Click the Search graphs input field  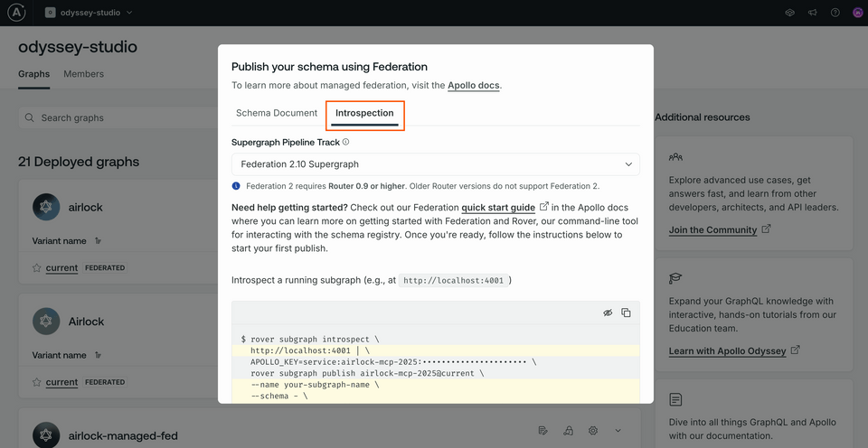click(118, 117)
